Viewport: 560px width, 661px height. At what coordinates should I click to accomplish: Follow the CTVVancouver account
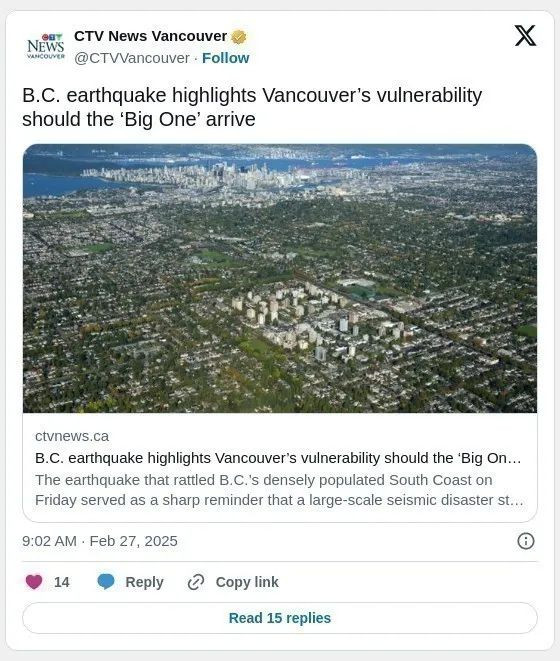tap(226, 58)
